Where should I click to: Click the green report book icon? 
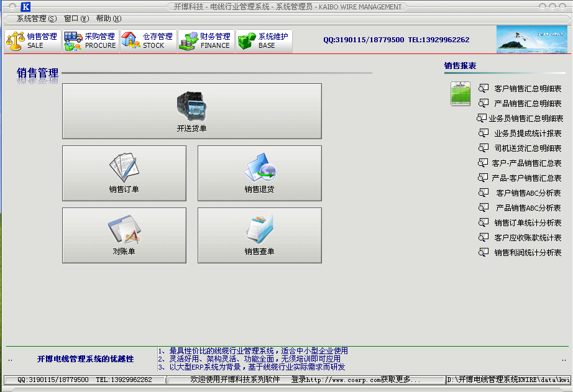click(461, 94)
